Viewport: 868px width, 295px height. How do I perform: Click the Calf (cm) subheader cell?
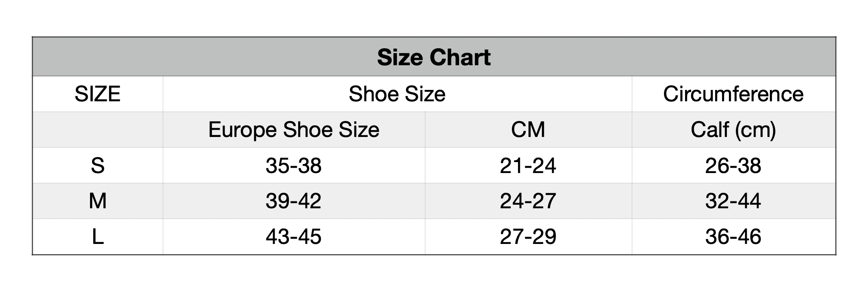(733, 130)
